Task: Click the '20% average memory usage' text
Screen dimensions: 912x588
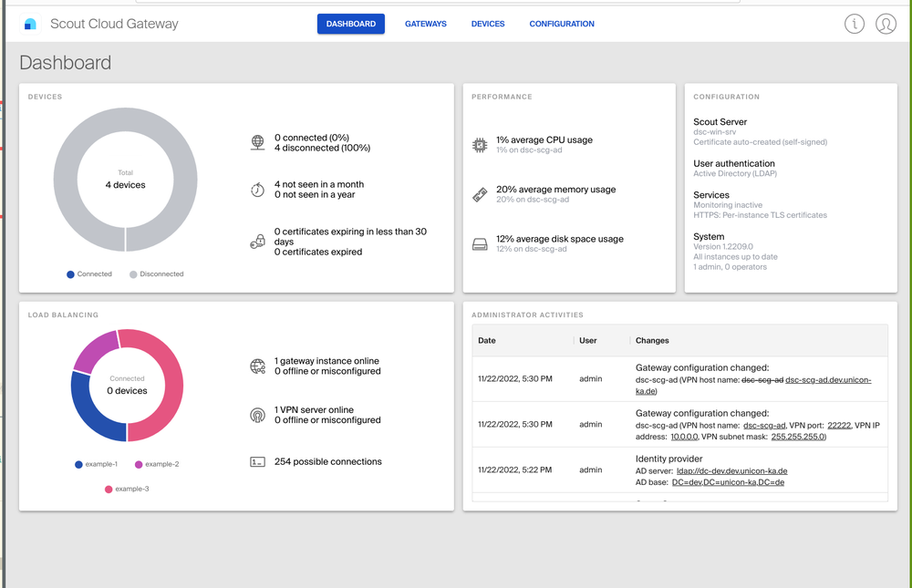Action: point(556,190)
